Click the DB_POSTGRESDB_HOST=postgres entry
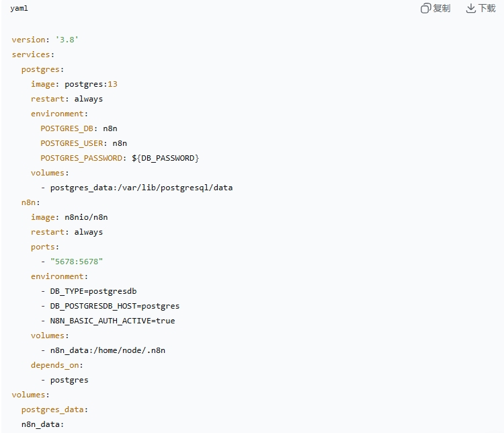 [115, 306]
